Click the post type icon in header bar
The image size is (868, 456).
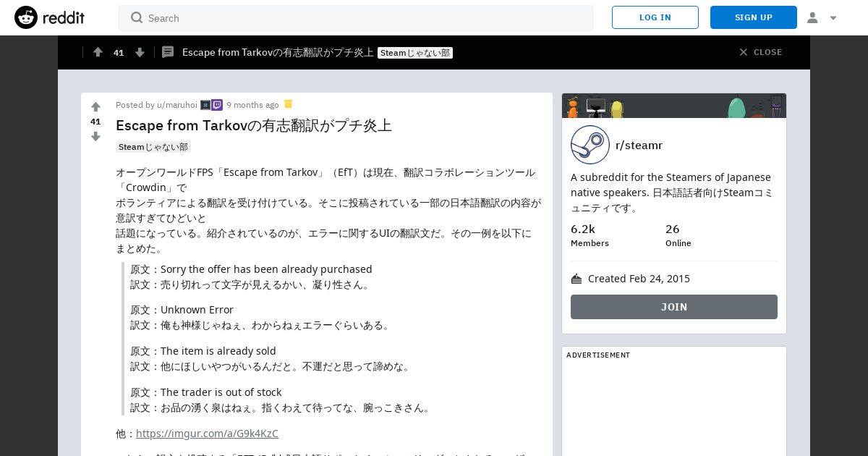[x=168, y=52]
